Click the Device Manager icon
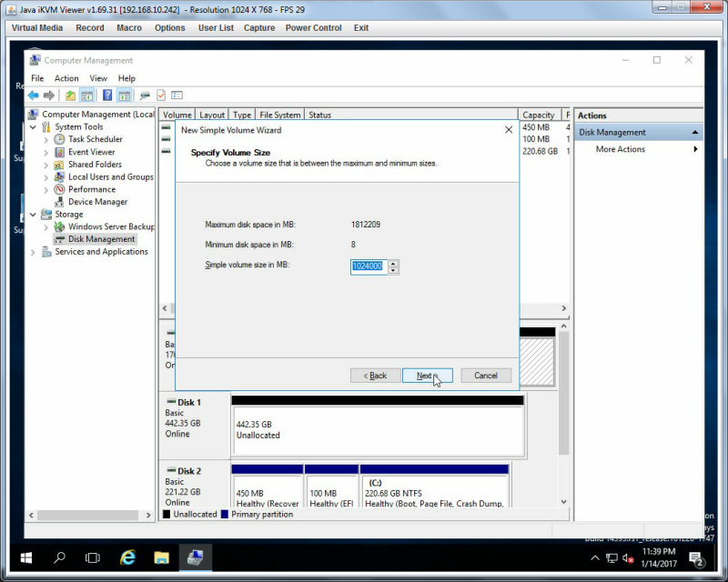 pos(59,202)
